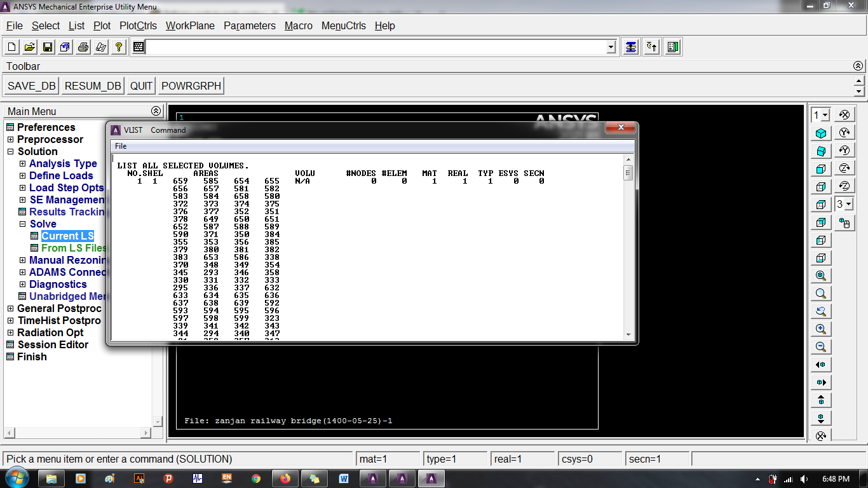Viewport: 868px width, 488px height.
Task: Expand the Define Loads node
Action: click(x=22, y=175)
